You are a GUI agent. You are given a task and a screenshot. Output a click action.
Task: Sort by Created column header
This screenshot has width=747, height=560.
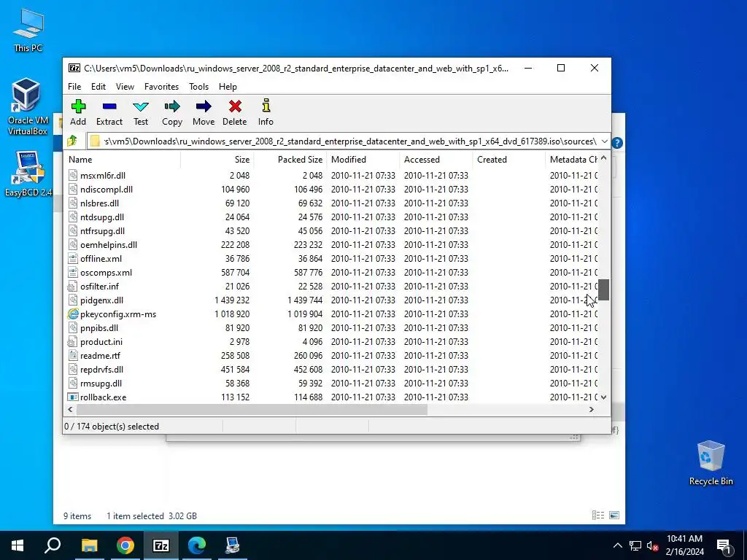pyautogui.click(x=508, y=160)
